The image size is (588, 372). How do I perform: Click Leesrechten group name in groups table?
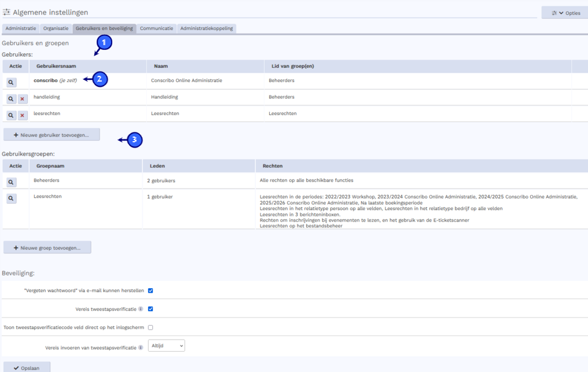click(x=47, y=196)
